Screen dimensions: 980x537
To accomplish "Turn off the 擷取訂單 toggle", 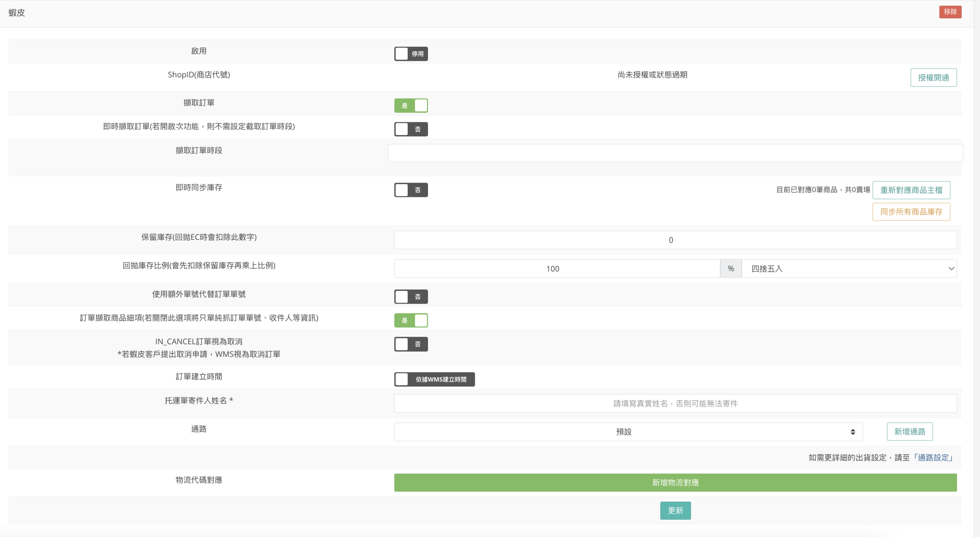I will click(x=411, y=105).
